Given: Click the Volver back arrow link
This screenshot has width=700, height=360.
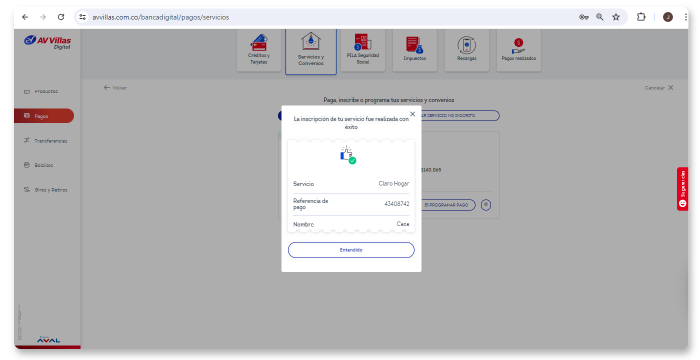Looking at the screenshot, I should pyautogui.click(x=115, y=88).
